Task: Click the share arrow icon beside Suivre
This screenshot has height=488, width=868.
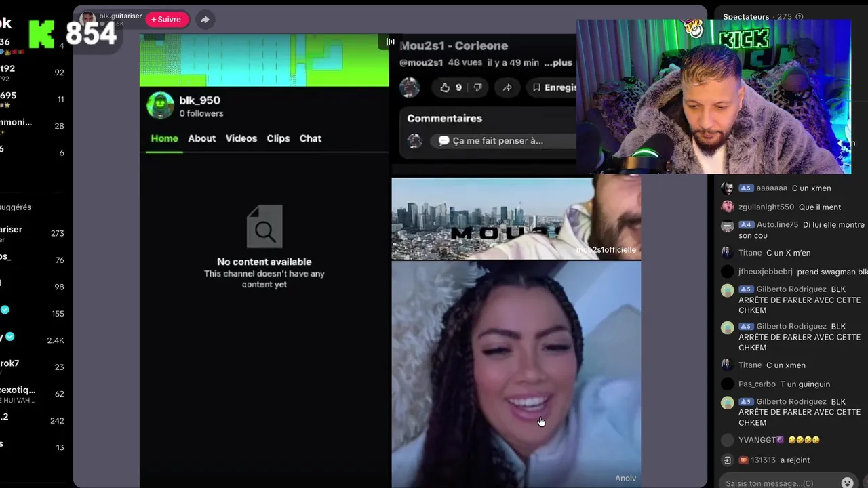Action: 205,20
